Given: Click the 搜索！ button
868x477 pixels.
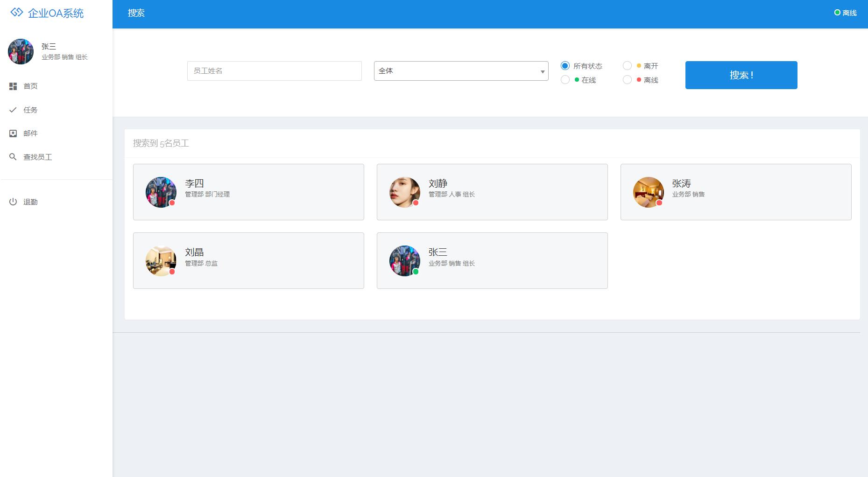Looking at the screenshot, I should (x=741, y=75).
